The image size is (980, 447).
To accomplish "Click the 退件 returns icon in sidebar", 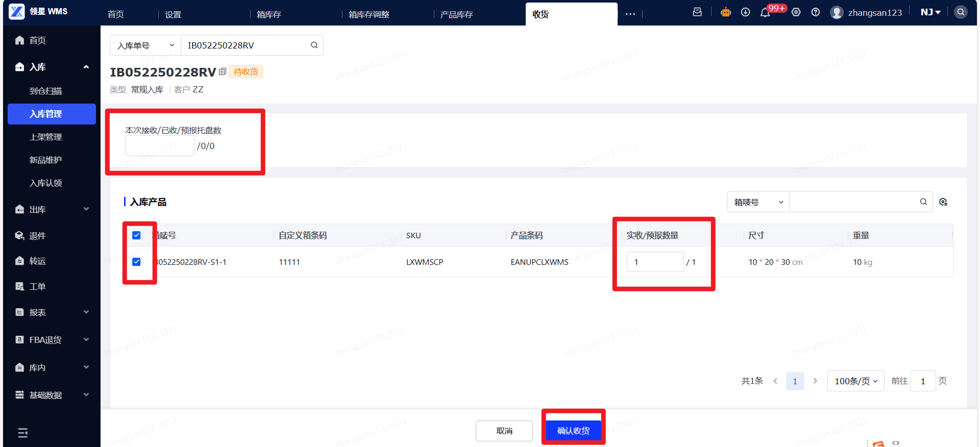I will pyautogui.click(x=20, y=235).
